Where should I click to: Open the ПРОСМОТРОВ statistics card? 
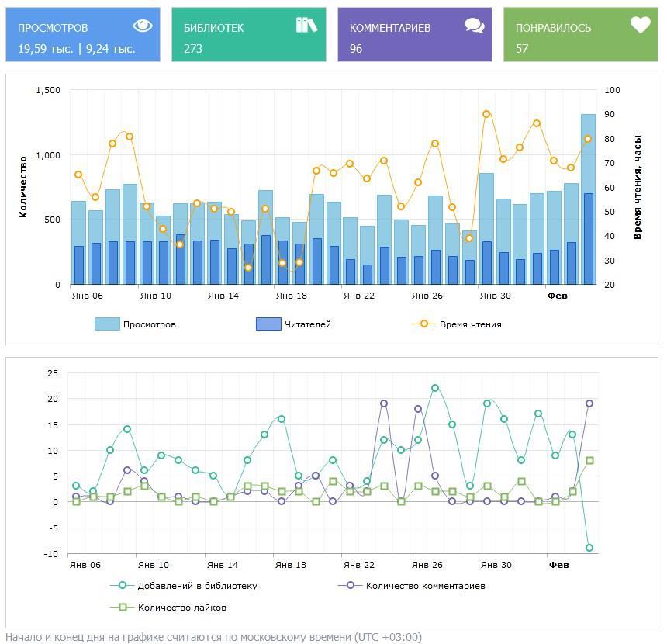[x=83, y=35]
